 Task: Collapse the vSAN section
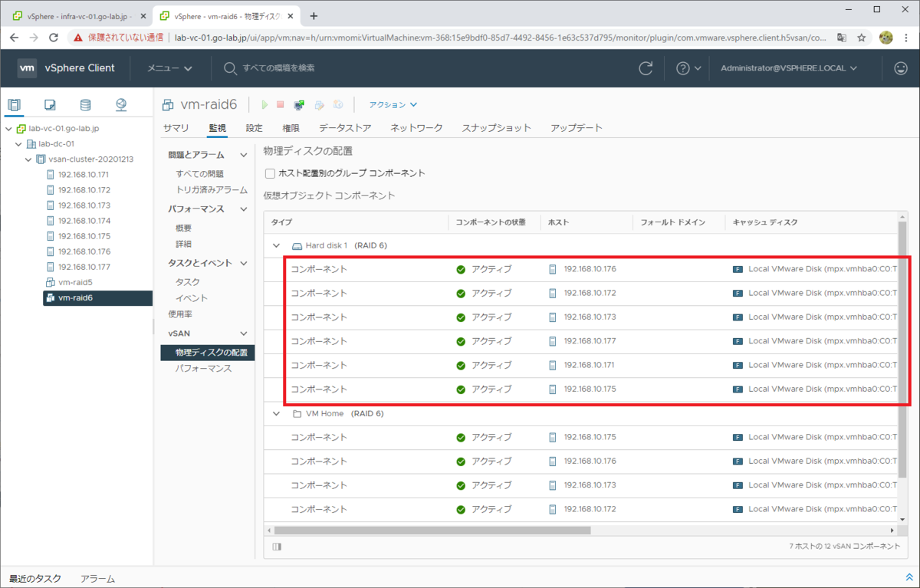coord(244,333)
